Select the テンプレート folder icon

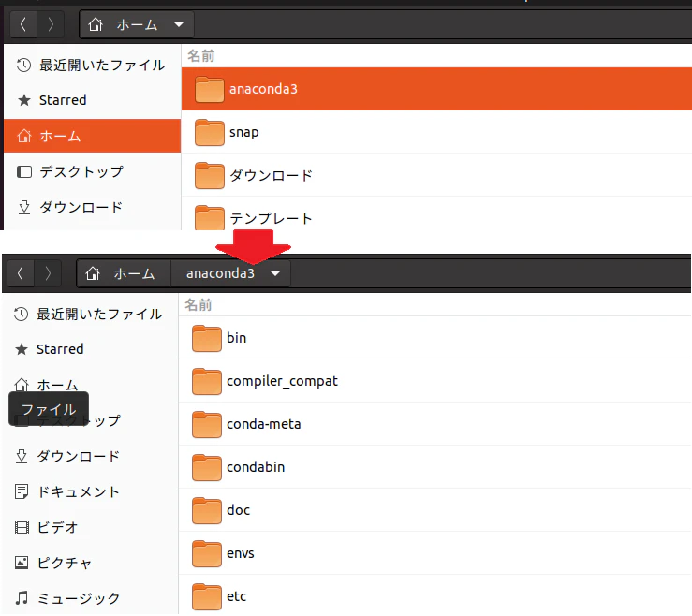tap(209, 217)
